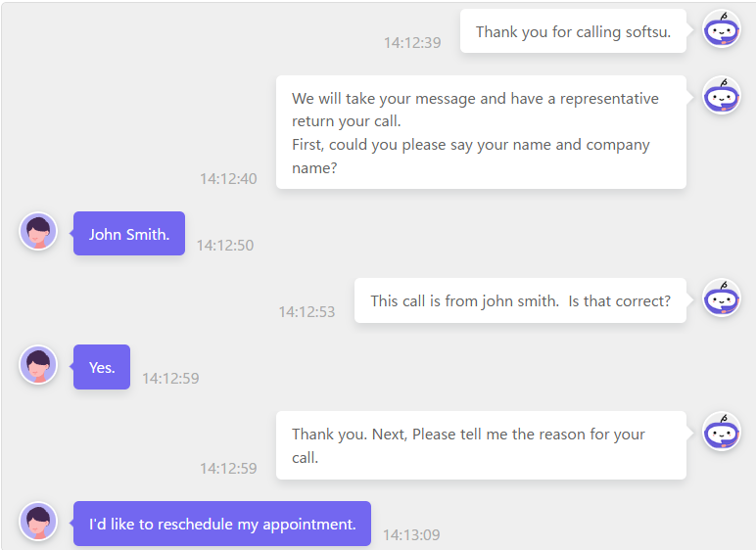This screenshot has width=756, height=550.
Task: Click user avatar beside the "John Smith." bubble
Action: pos(38,232)
